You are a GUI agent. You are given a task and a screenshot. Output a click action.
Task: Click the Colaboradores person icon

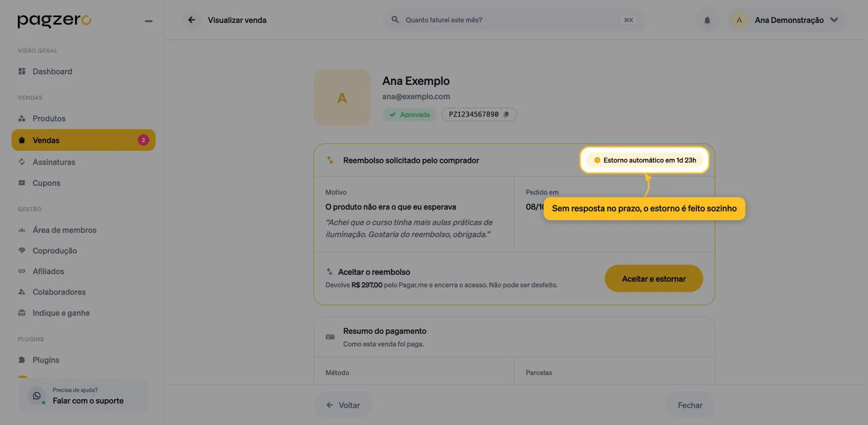pyautogui.click(x=22, y=292)
